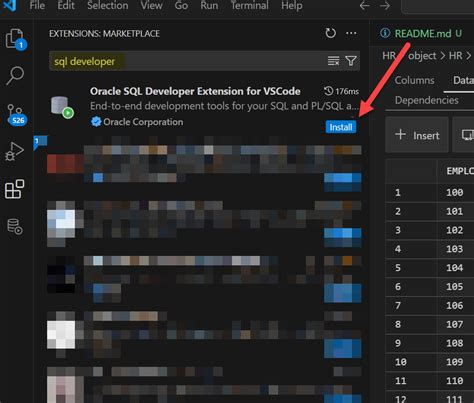The image size is (474, 403).
Task: Open the Edit menu
Action: 66,5
